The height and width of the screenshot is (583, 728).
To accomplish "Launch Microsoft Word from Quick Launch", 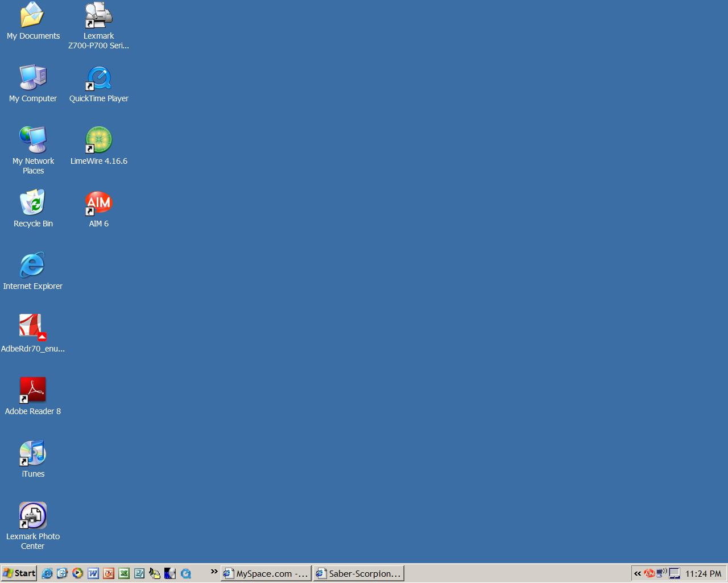I will pyautogui.click(x=93, y=573).
